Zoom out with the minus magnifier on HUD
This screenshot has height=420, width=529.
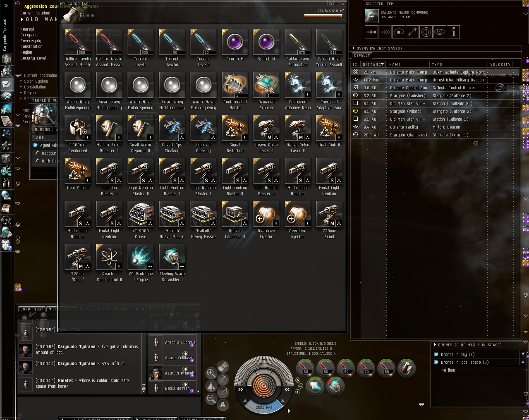pyautogui.click(x=211, y=399)
